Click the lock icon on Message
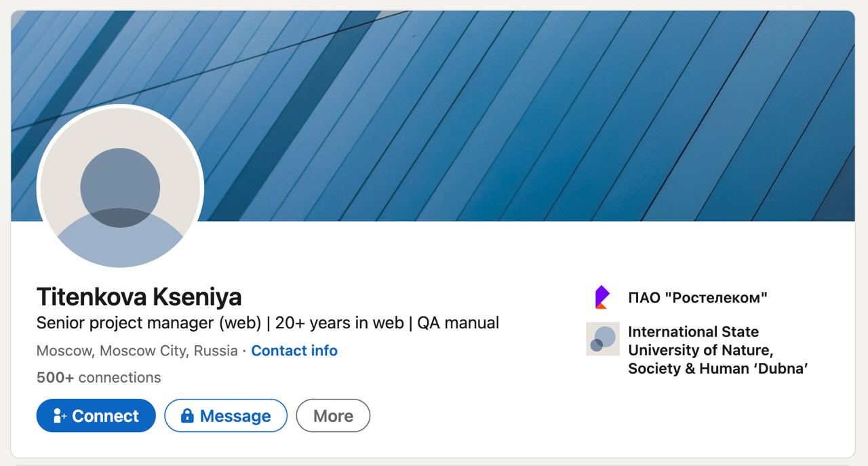 [187, 416]
